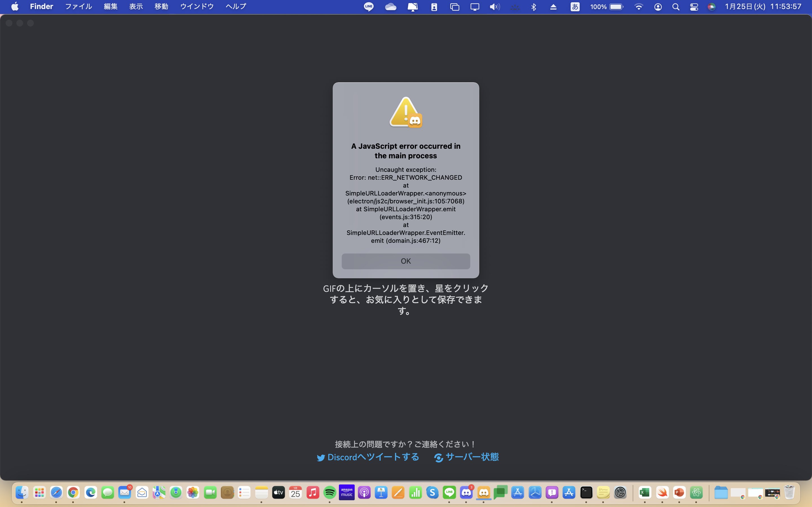This screenshot has height=507, width=812.
Task: Launch Google Chrome from the Dock
Action: (74, 492)
